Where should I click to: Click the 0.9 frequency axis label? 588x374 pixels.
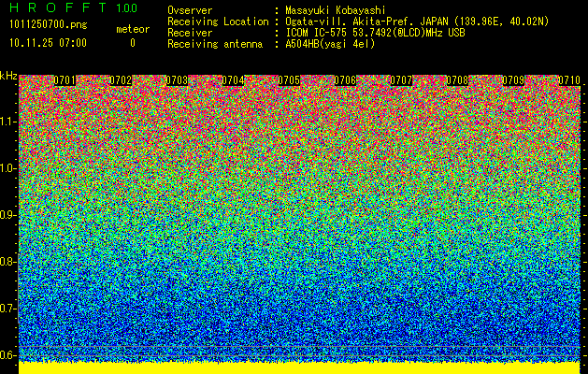pos(8,215)
